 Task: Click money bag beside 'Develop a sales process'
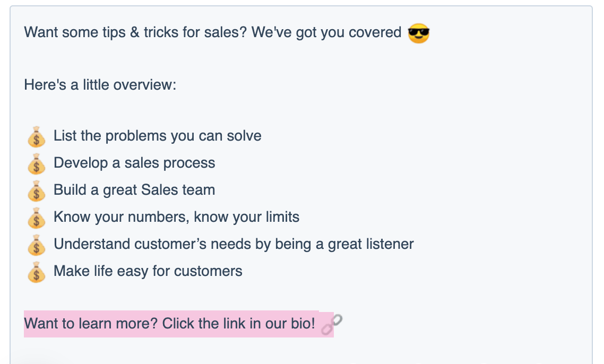pyautogui.click(x=37, y=164)
